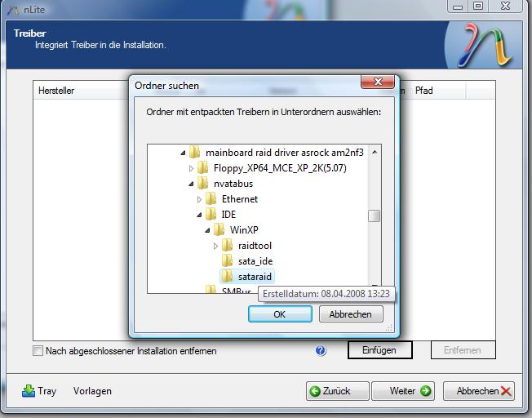Select the Ethernet folder label

(x=240, y=199)
